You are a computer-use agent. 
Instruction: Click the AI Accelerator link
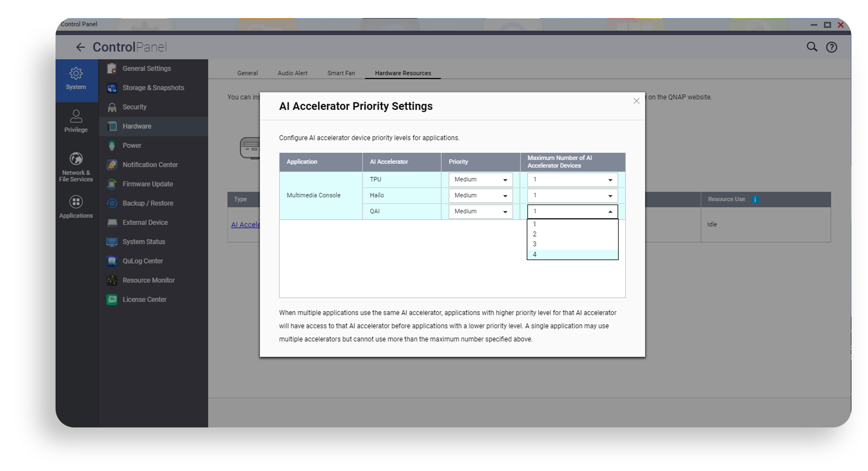click(245, 225)
